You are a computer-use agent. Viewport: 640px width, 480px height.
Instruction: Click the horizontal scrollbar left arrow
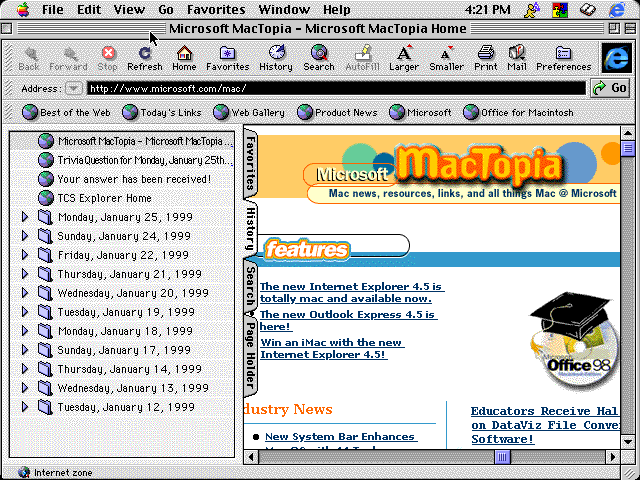251,457
